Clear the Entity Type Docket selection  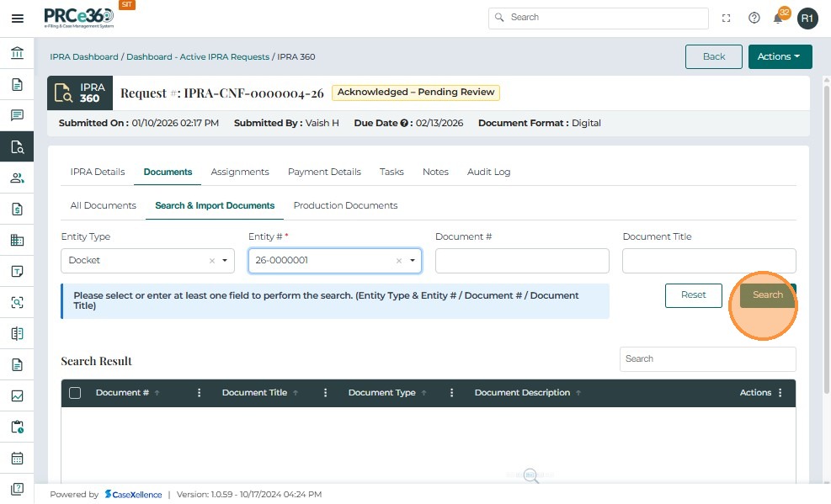click(x=212, y=261)
